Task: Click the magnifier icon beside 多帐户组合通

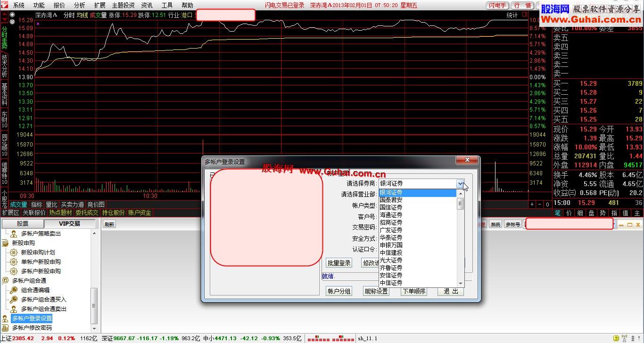Action: click(5, 281)
